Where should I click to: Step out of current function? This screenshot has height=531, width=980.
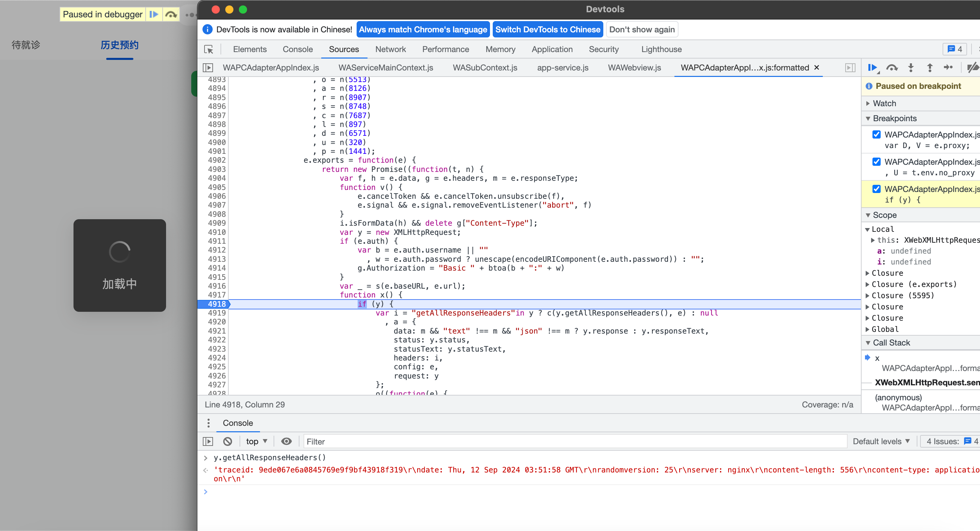(930, 68)
